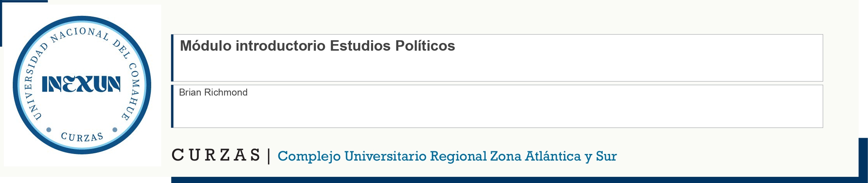Click the small CURZAS text inside the seal
Screen dimensions: 868x183
click(82, 137)
